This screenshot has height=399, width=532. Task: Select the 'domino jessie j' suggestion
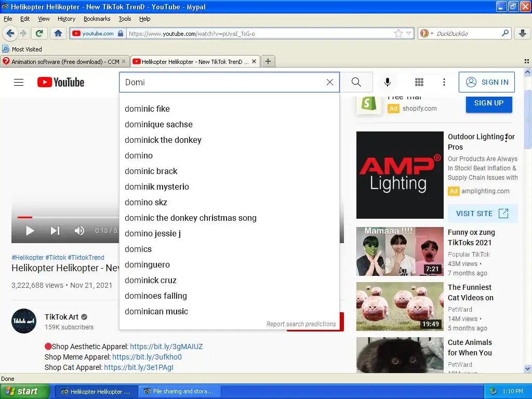click(x=229, y=234)
